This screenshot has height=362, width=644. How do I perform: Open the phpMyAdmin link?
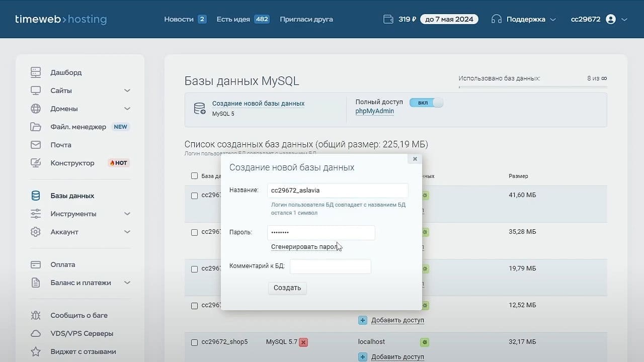375,111
